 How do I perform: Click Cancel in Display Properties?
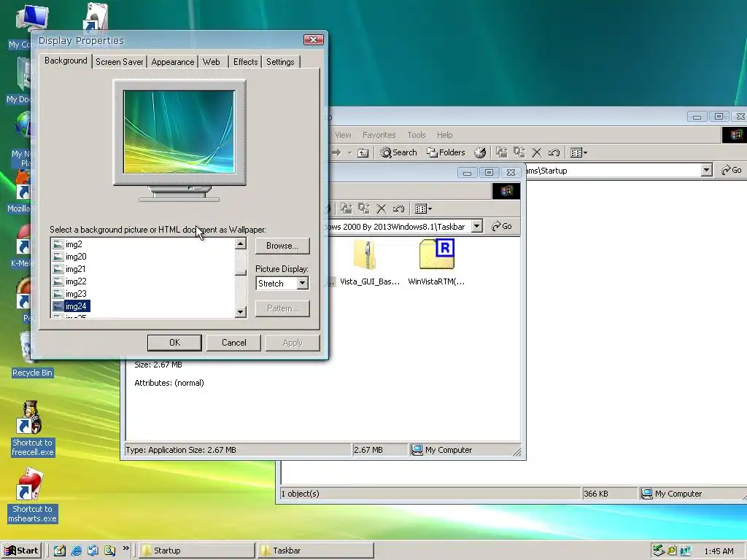tap(233, 343)
